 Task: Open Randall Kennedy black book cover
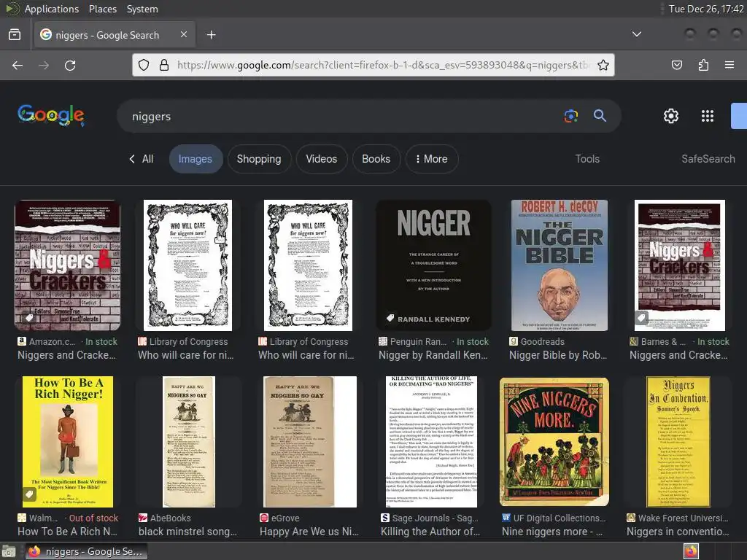[x=433, y=265]
